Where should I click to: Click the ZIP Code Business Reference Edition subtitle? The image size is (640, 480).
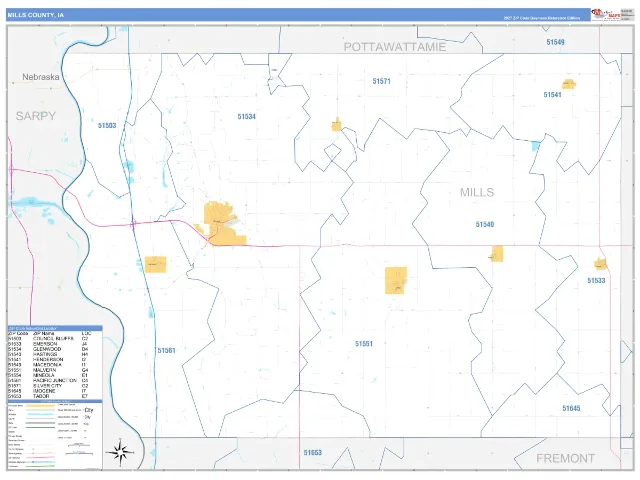pos(541,18)
